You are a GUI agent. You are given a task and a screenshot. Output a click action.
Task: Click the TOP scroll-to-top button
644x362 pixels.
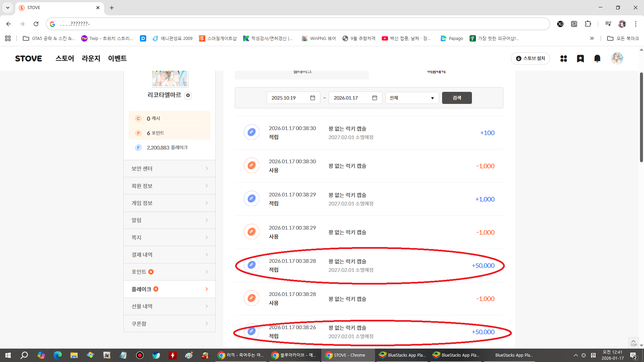[x=633, y=343]
